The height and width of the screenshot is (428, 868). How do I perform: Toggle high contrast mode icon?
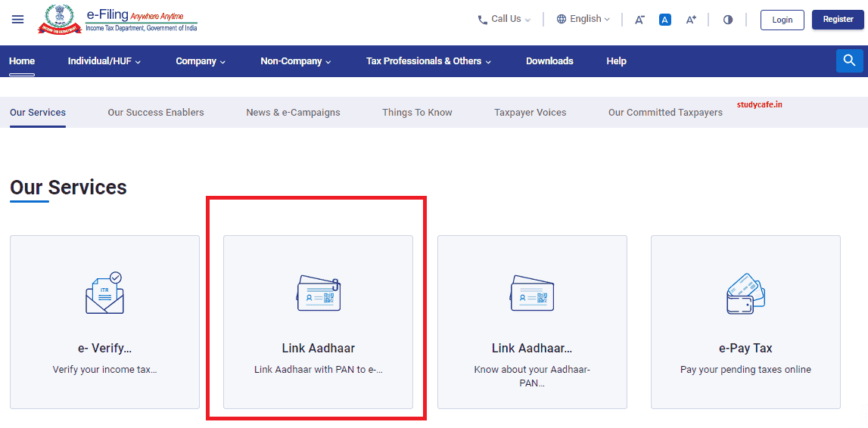[x=727, y=20]
